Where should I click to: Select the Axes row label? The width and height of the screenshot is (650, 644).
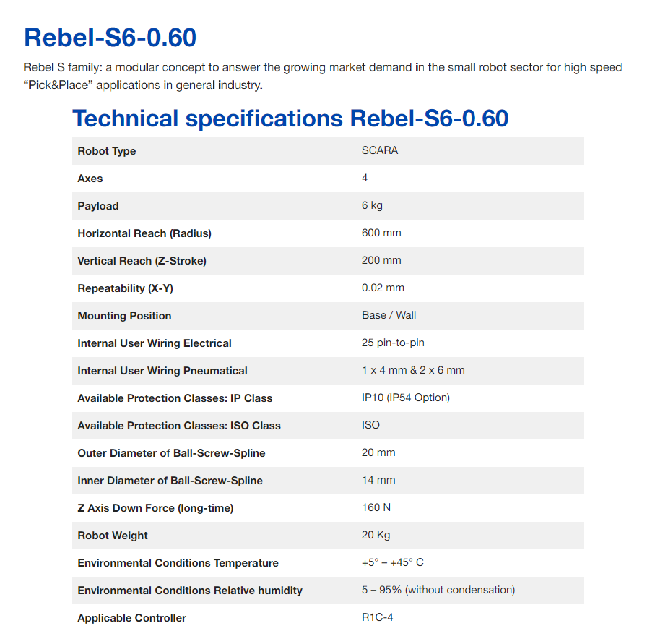(90, 179)
